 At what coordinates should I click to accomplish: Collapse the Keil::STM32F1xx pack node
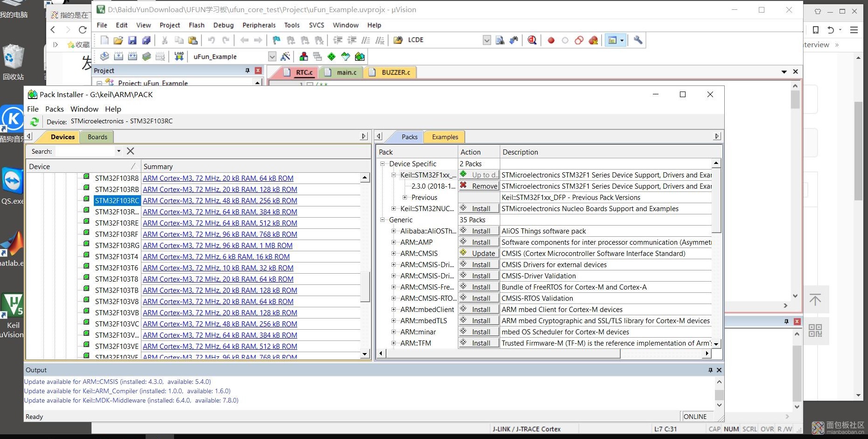(394, 175)
